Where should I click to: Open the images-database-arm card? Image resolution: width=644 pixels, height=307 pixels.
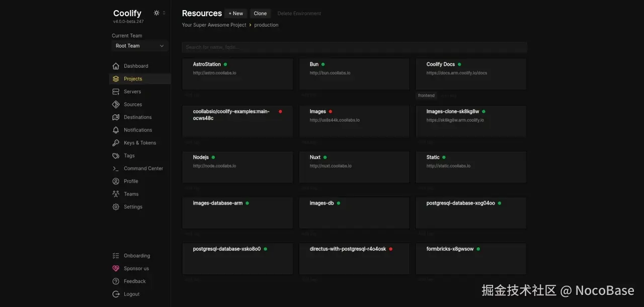tap(237, 213)
